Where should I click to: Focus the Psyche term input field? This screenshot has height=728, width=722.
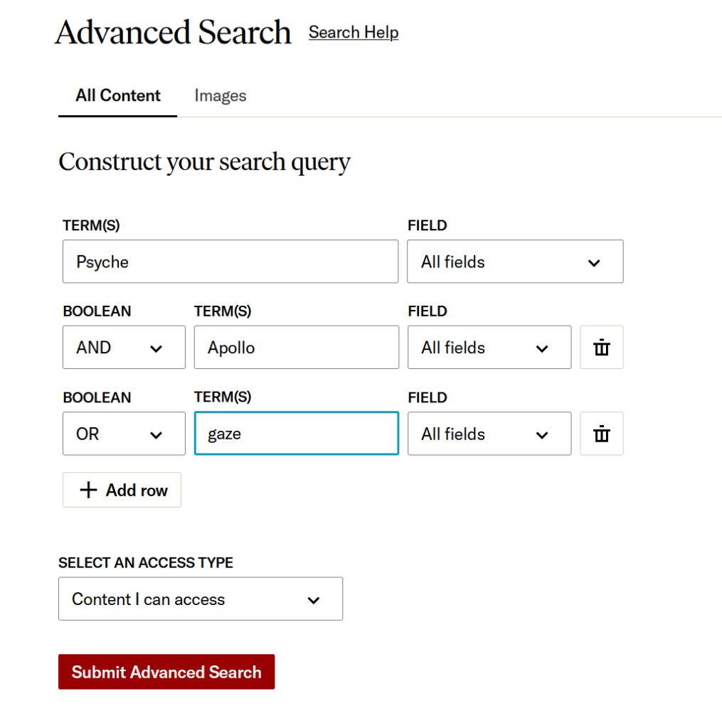230,262
